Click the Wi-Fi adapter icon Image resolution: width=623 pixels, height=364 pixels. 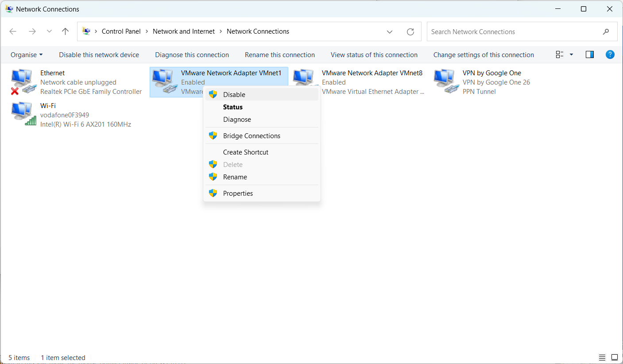23,115
